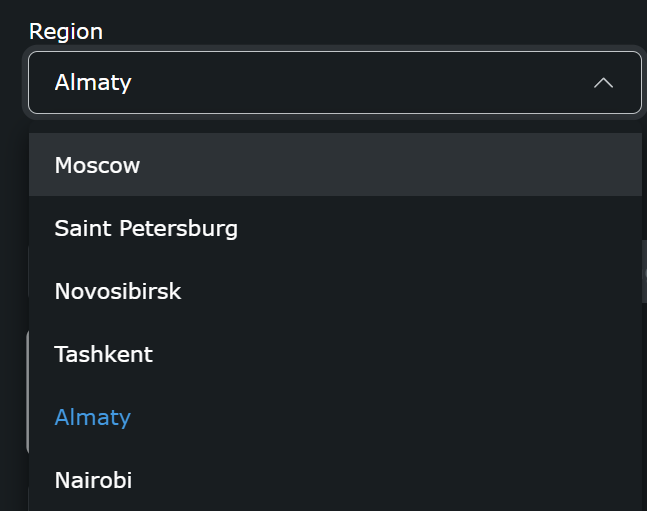Click the scrollbar thumb beside the list

coord(643,270)
